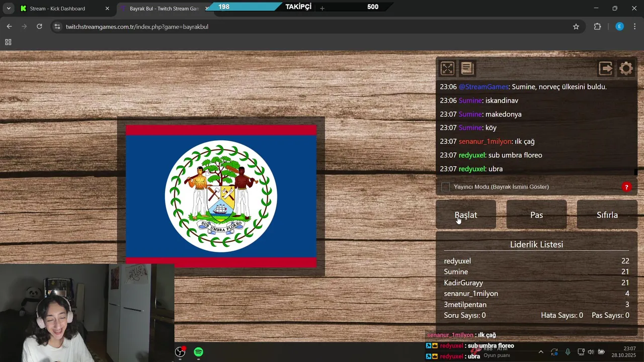Open Chrome three-dot menu
This screenshot has height=362, width=644.
pos(635,27)
